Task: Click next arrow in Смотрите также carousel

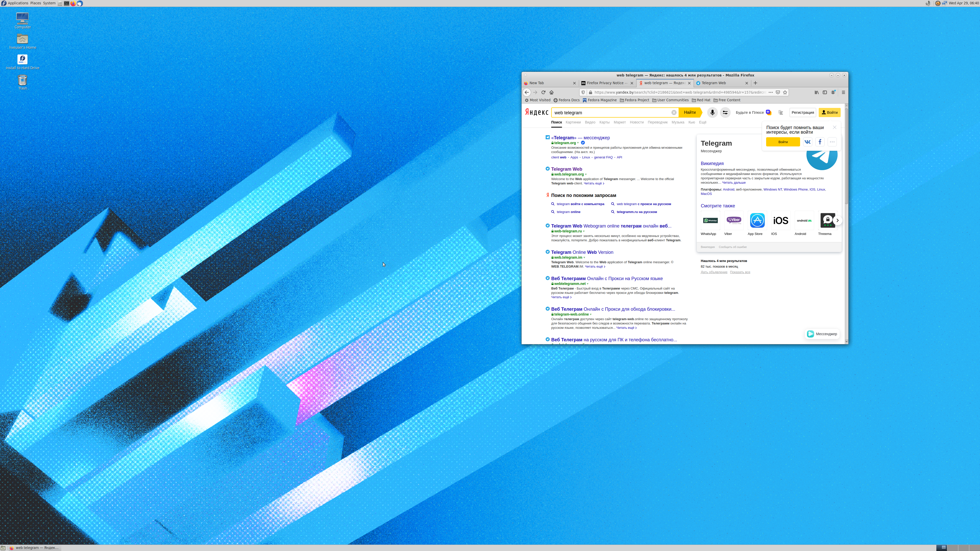Action: [837, 221]
